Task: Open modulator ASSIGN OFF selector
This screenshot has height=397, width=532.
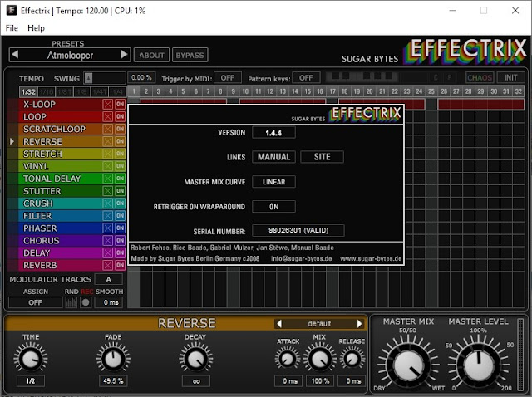Action: pyautogui.click(x=35, y=302)
